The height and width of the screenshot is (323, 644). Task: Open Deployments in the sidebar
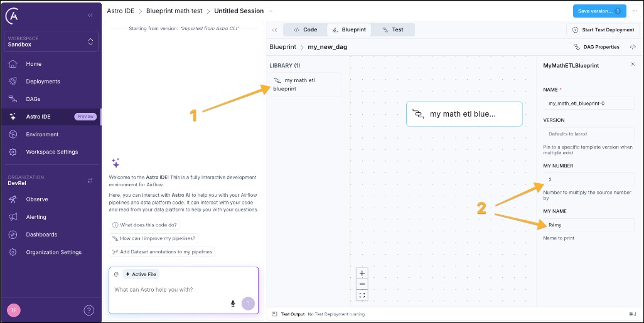tap(43, 82)
